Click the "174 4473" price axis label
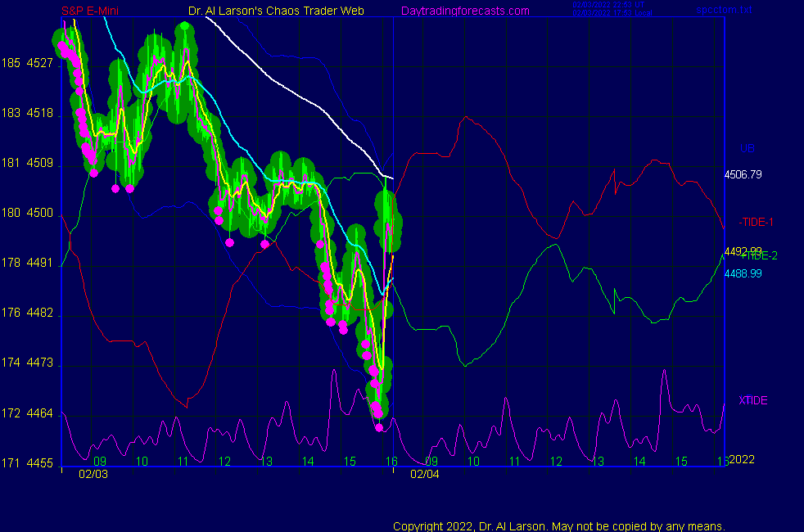This screenshot has height=532, width=804. (27, 363)
